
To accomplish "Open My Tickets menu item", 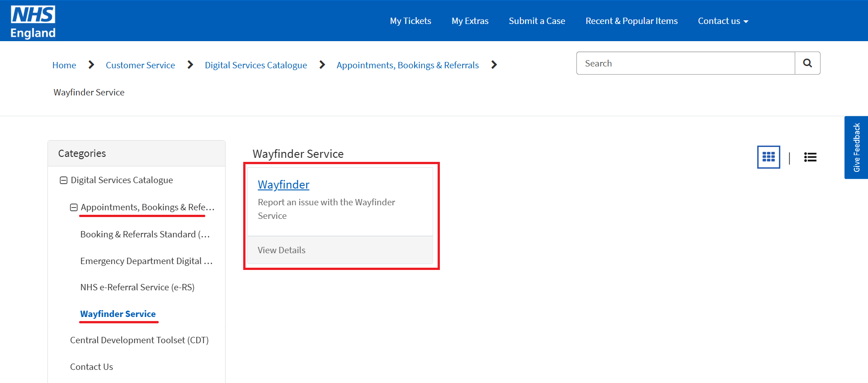I will (410, 21).
